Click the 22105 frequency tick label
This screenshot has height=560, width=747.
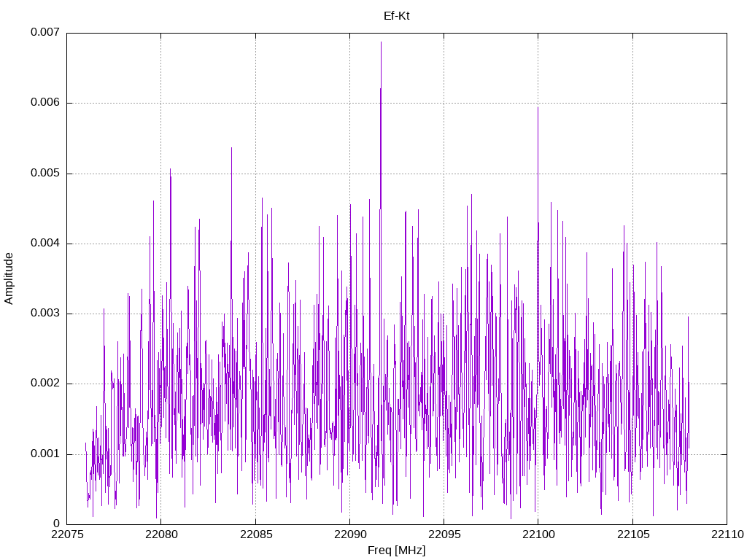(632, 536)
